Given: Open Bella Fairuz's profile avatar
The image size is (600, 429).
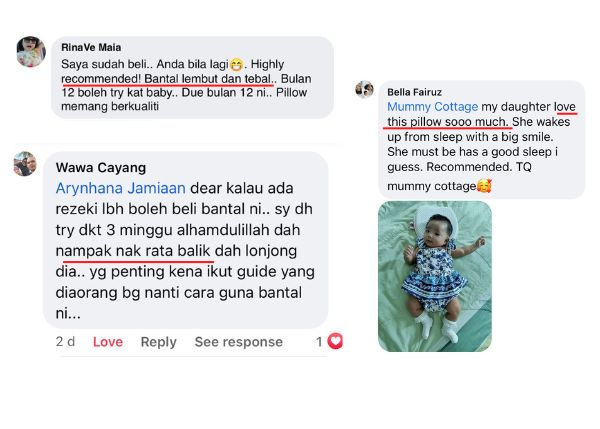Looking at the screenshot, I should pos(364,90).
